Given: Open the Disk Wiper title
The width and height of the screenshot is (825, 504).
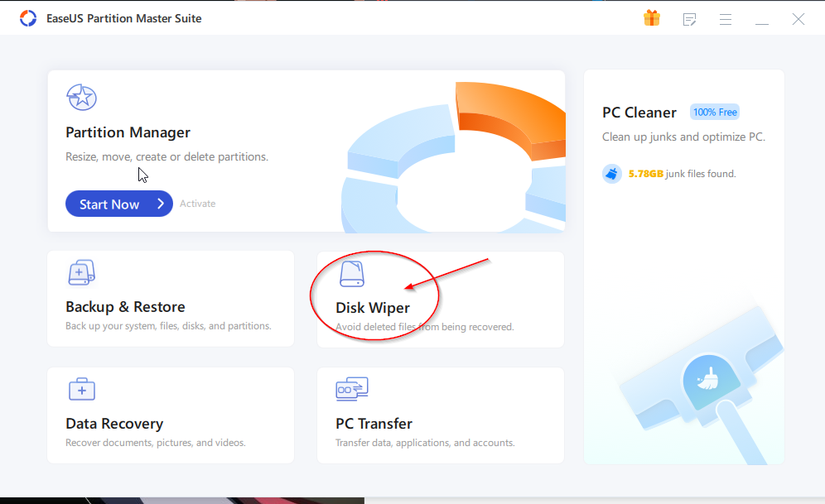Looking at the screenshot, I should (373, 308).
